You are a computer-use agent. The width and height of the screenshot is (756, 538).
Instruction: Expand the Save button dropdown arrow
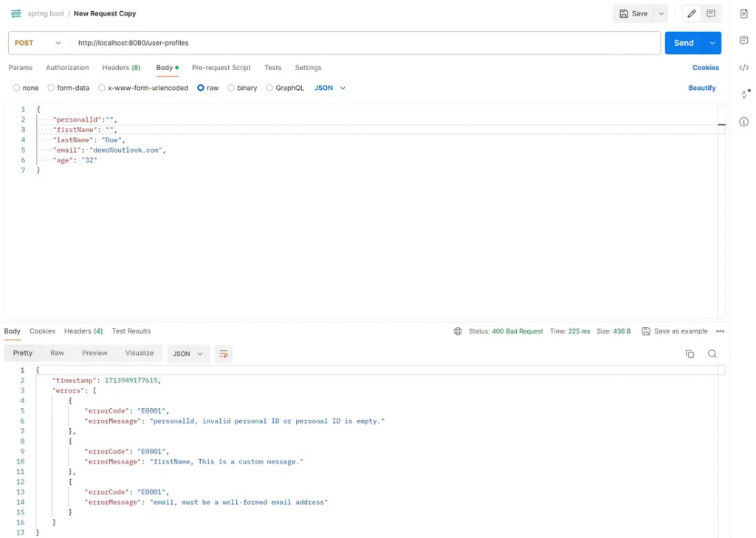[661, 13]
